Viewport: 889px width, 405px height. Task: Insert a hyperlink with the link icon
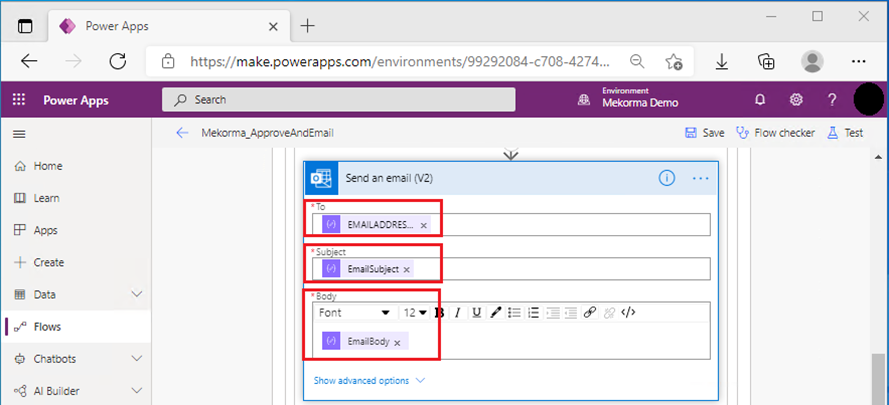(590, 313)
